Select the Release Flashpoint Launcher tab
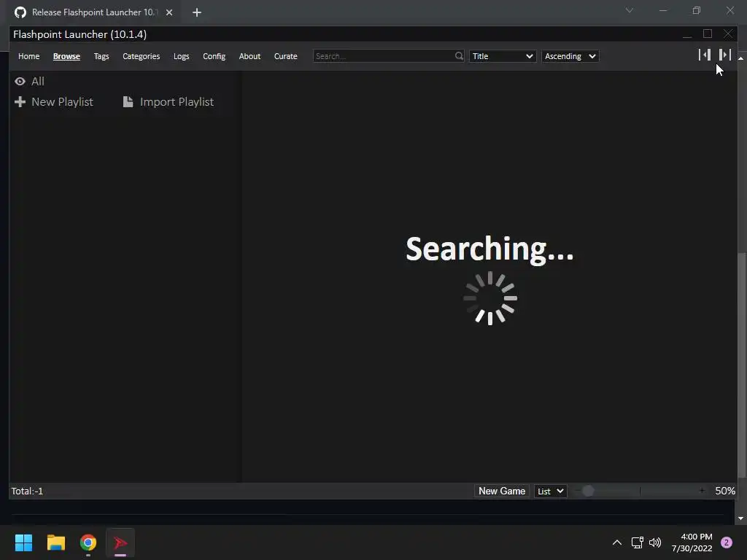The height and width of the screenshot is (560, 747). 94,12
